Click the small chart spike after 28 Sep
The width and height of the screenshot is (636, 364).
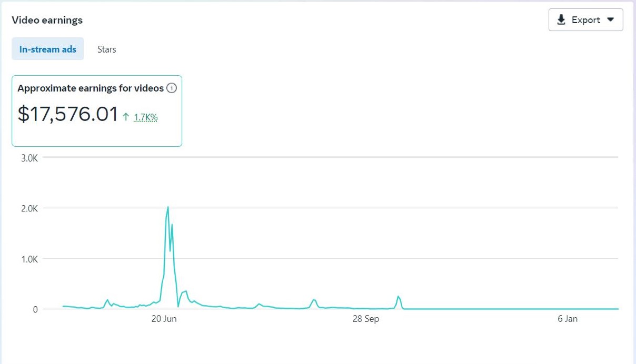coord(399,297)
